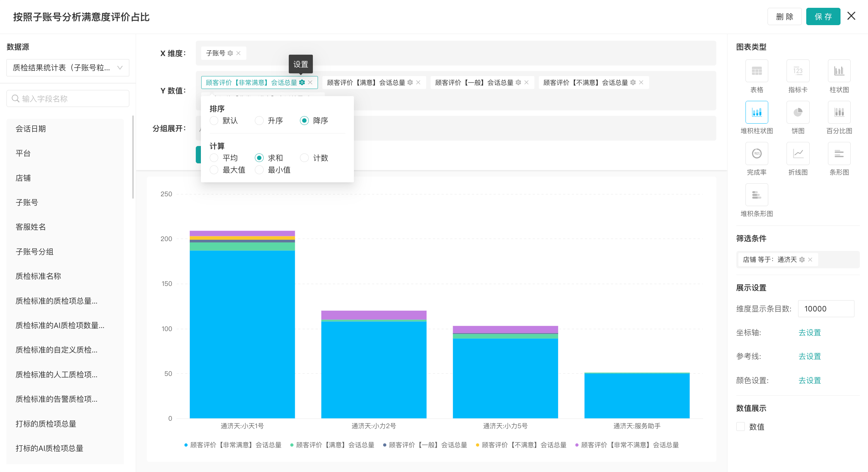The height and width of the screenshot is (472, 868).
Task: Enable the 数值 display checkbox
Action: point(740,427)
